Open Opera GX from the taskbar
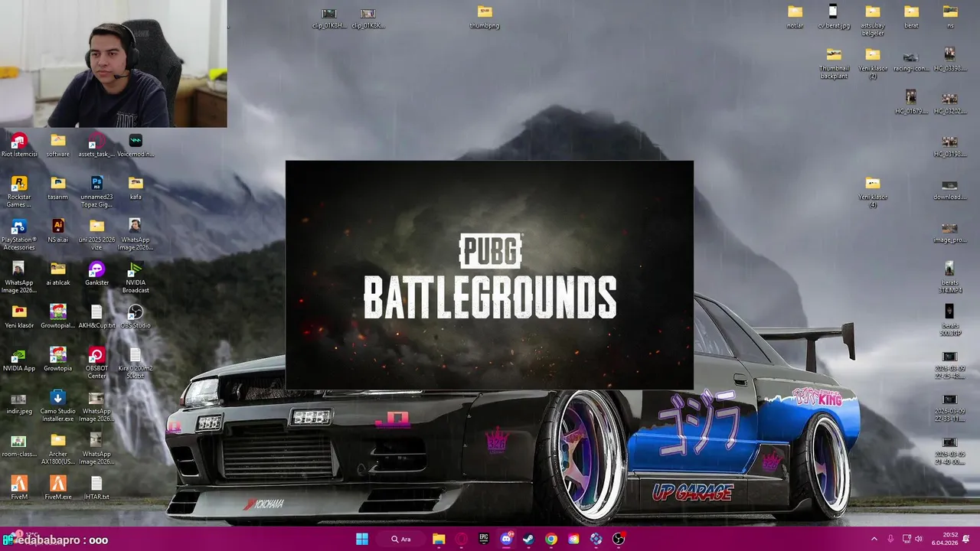980x551 pixels. pyautogui.click(x=461, y=539)
